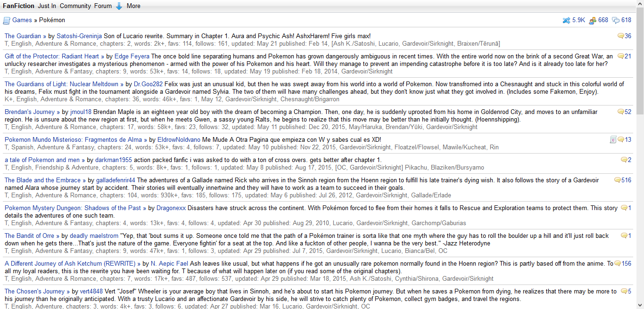644x309 pixels.
Task: Click the Pokémon breadcrumb text
Action: pyautogui.click(x=52, y=20)
